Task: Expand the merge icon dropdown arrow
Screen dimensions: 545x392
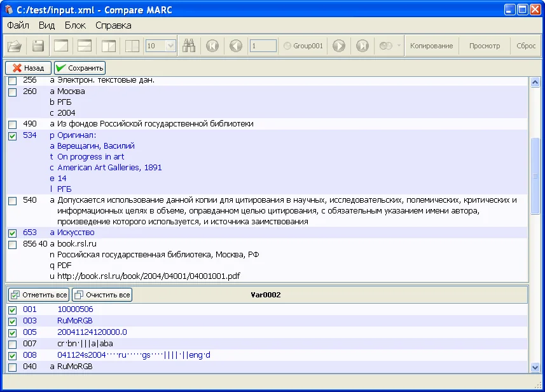Action: click(x=399, y=46)
